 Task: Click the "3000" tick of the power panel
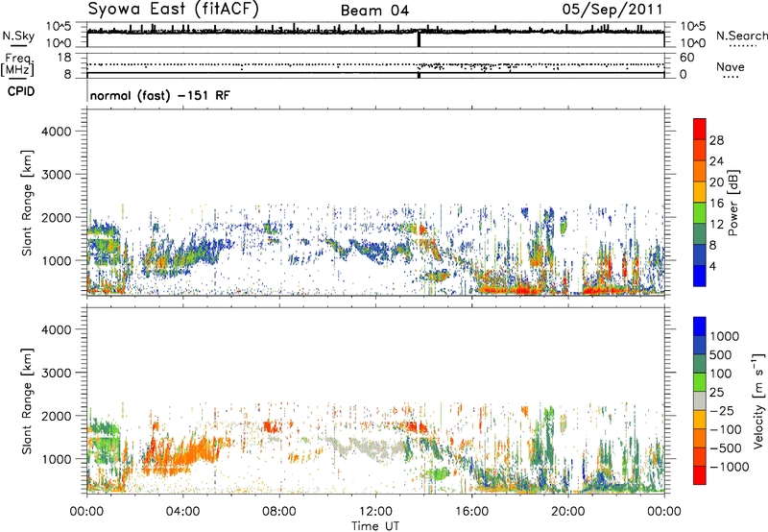pyautogui.click(x=56, y=175)
